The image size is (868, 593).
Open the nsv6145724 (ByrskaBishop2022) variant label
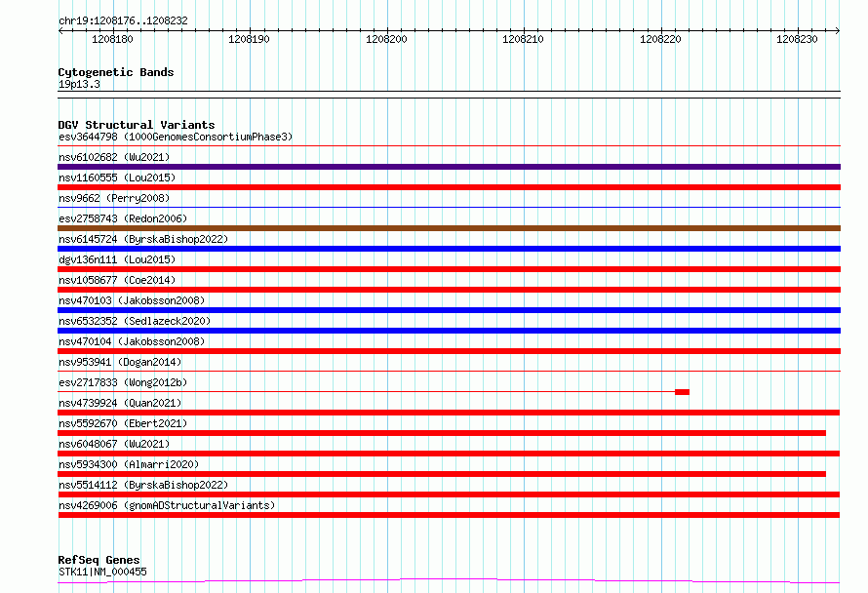[x=143, y=239]
